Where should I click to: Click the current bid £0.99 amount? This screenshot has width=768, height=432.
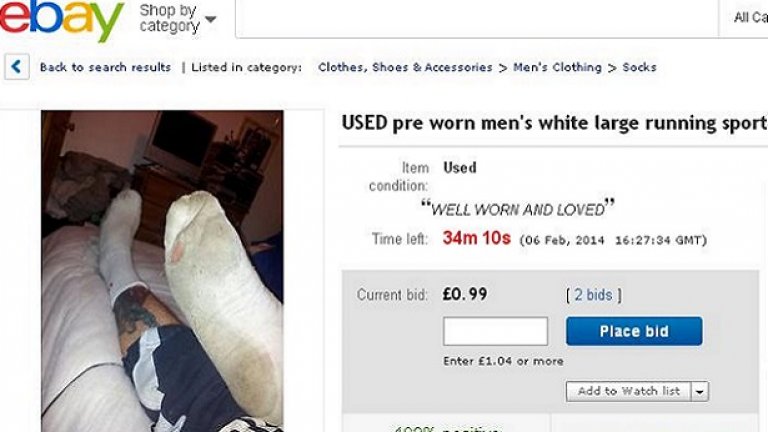465,294
